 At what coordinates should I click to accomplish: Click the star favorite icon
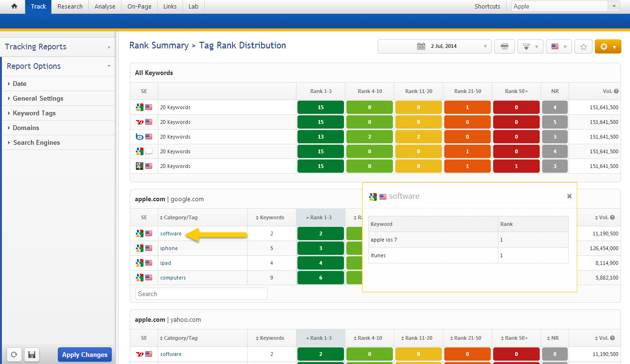tap(583, 47)
